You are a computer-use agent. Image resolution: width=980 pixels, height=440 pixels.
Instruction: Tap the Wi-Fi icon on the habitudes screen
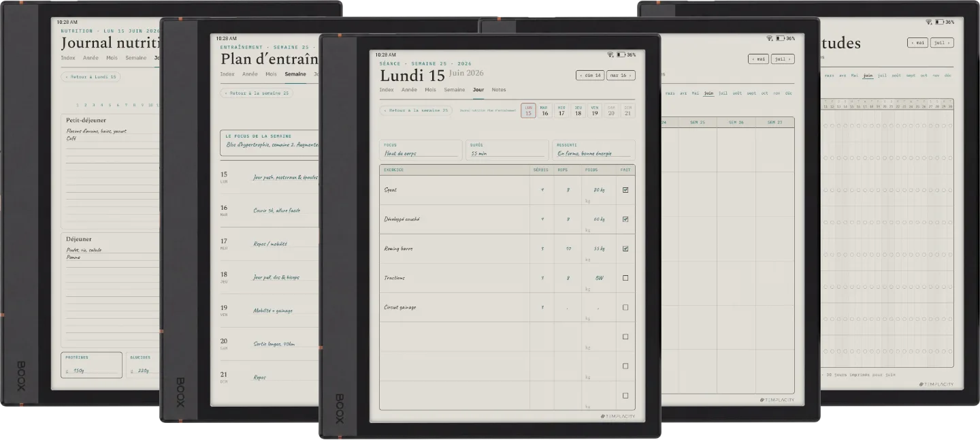click(929, 22)
